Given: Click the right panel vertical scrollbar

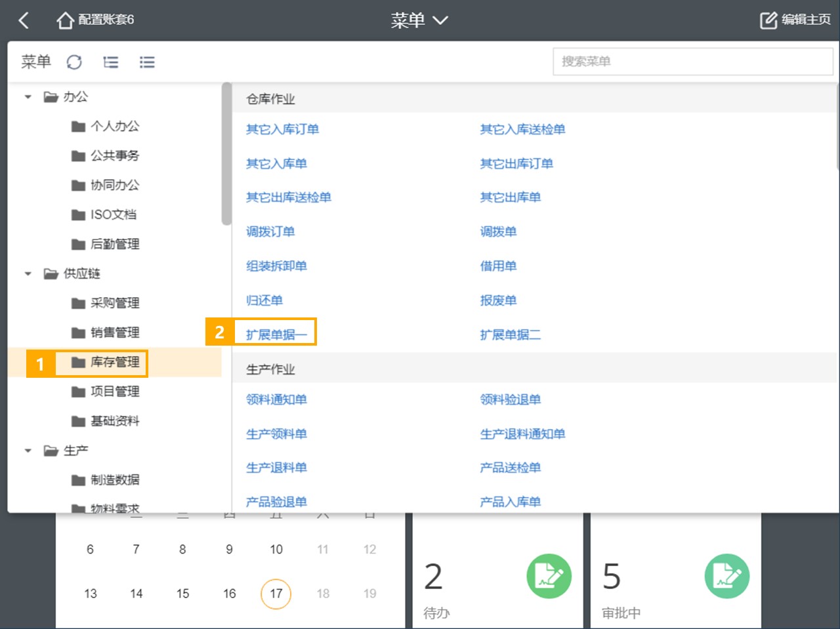Looking at the screenshot, I should [x=837, y=126].
